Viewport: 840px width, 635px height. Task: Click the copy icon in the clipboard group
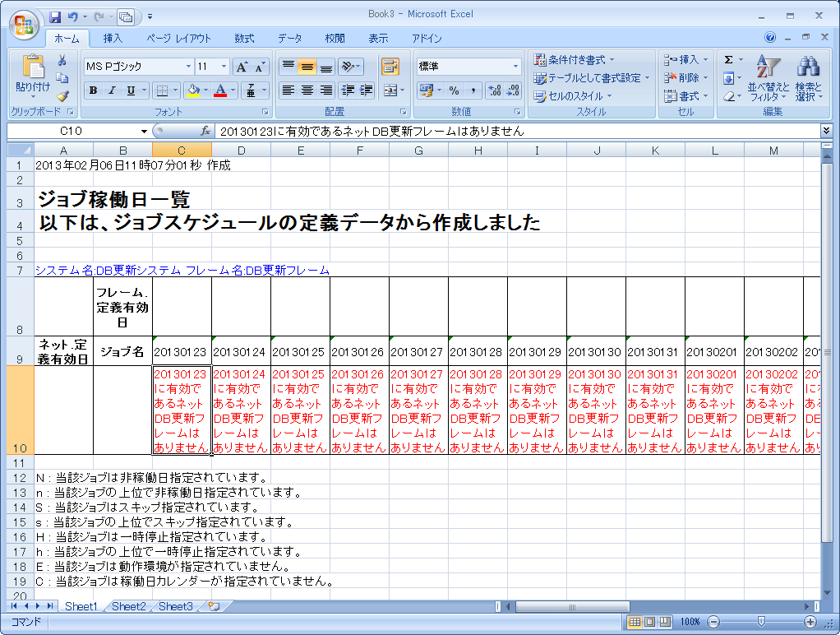(62, 78)
